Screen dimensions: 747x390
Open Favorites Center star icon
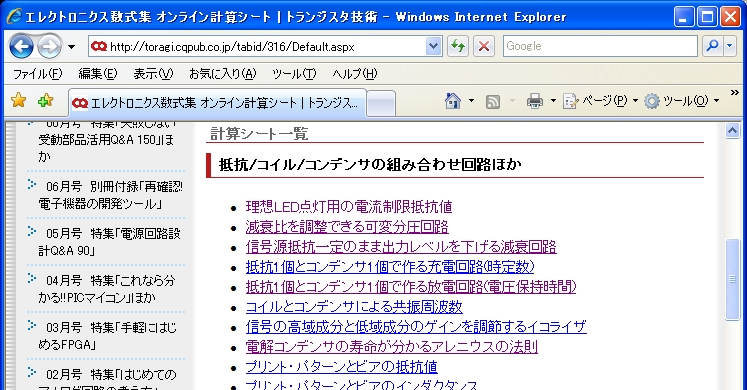tap(18, 100)
